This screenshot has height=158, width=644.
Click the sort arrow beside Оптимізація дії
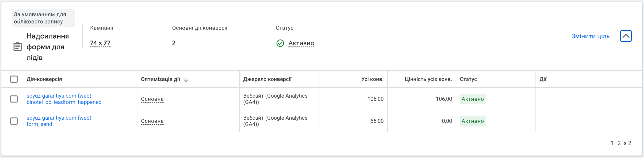click(186, 79)
